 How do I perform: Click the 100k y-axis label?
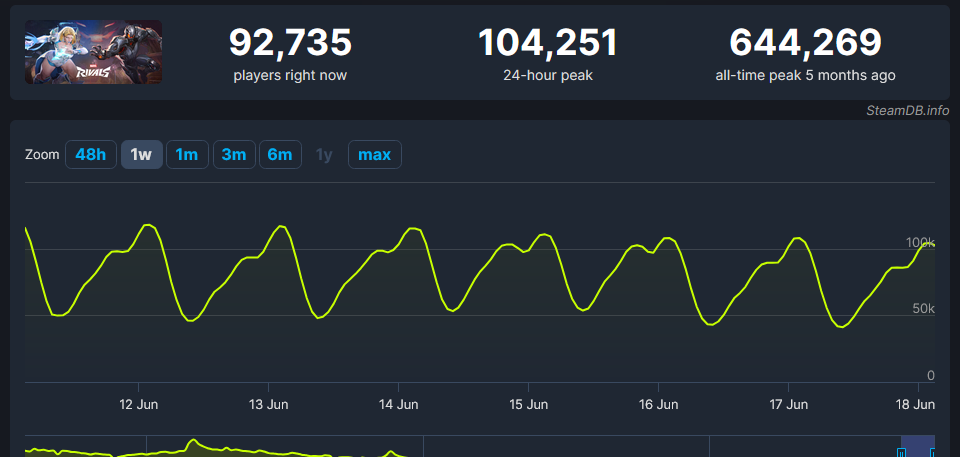pos(920,243)
